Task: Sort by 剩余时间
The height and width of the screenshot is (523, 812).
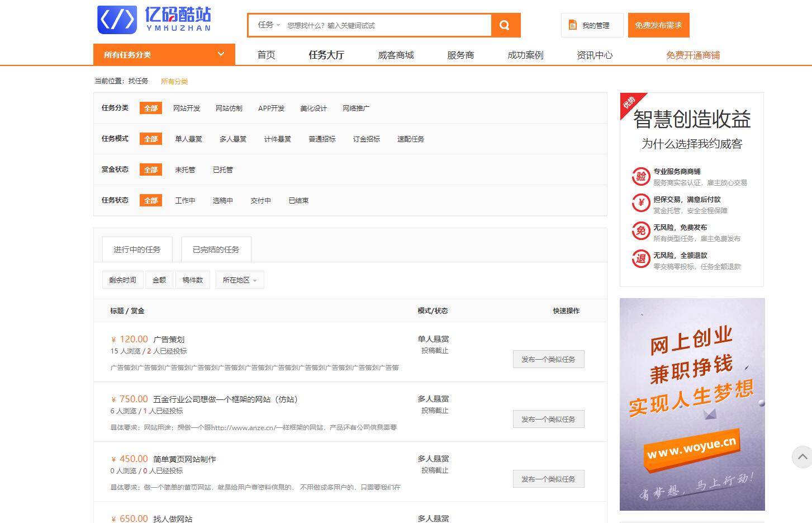Action: tap(122, 280)
